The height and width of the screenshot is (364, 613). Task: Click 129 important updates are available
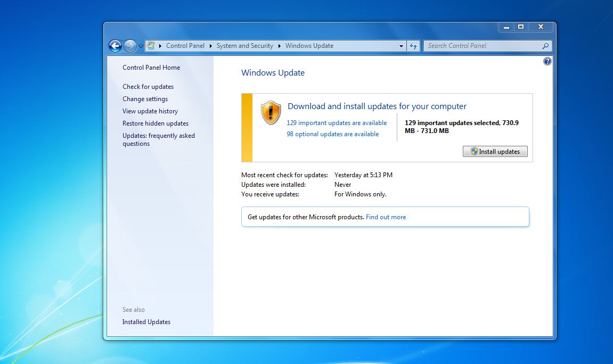click(x=337, y=122)
